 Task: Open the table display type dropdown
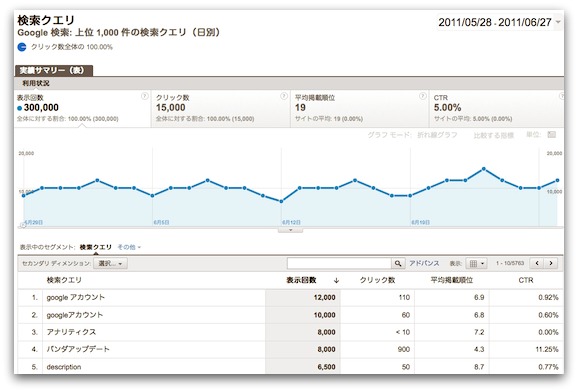[x=477, y=263]
